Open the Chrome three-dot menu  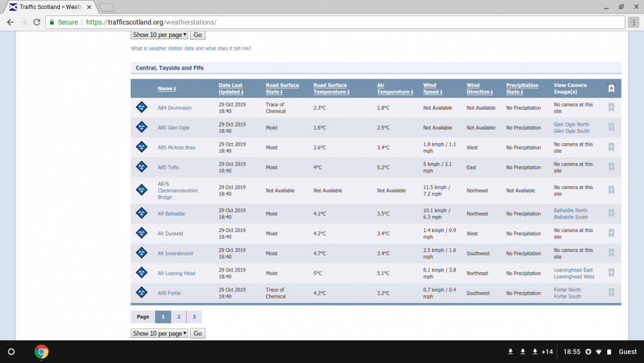[x=634, y=22]
